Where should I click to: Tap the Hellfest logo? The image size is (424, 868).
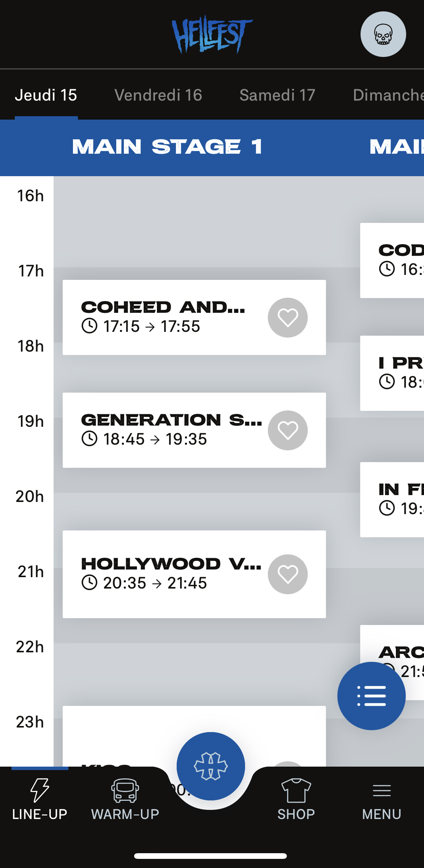pyautogui.click(x=212, y=34)
